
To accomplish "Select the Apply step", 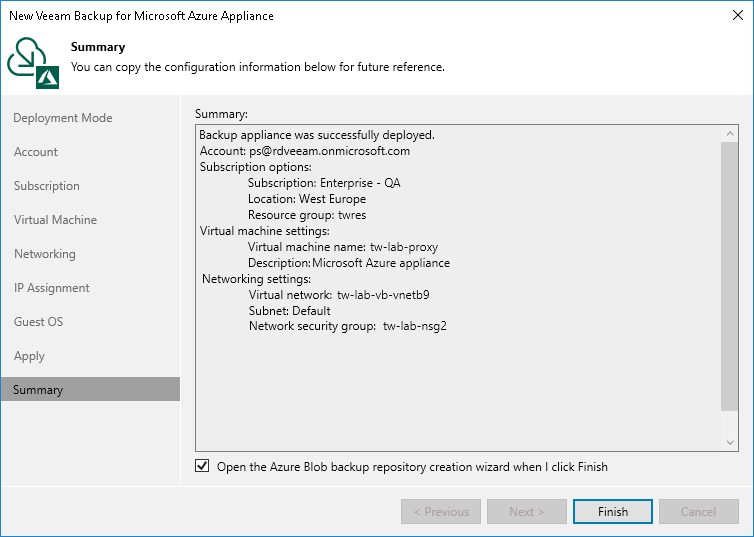I will click(x=29, y=356).
